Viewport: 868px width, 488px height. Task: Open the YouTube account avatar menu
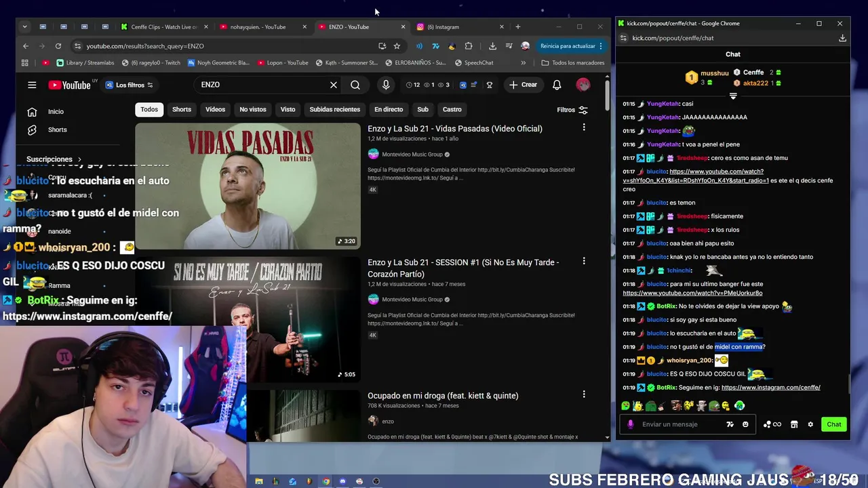click(x=583, y=85)
